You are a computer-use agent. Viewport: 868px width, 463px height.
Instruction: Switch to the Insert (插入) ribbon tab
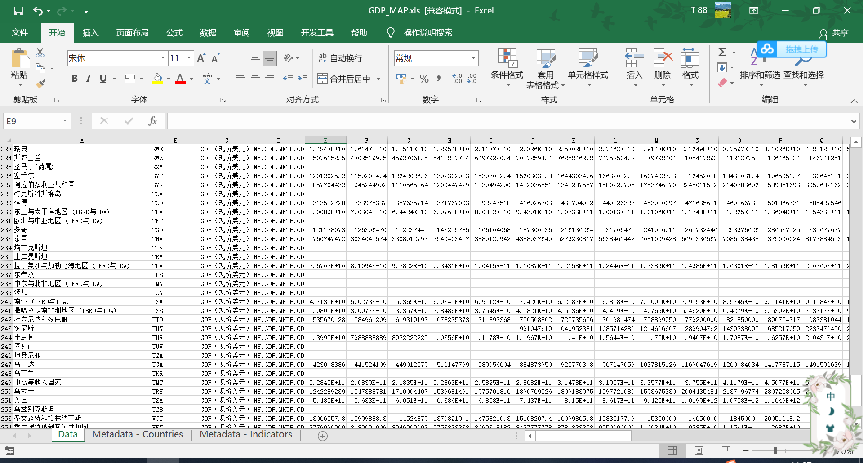(90, 32)
